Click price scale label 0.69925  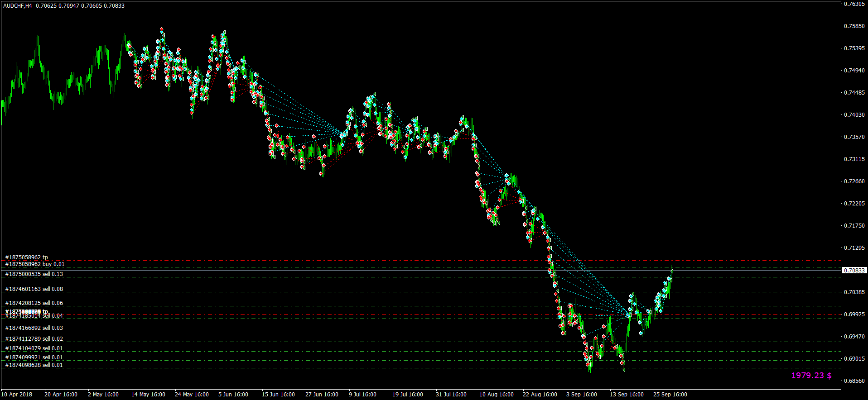click(854, 314)
